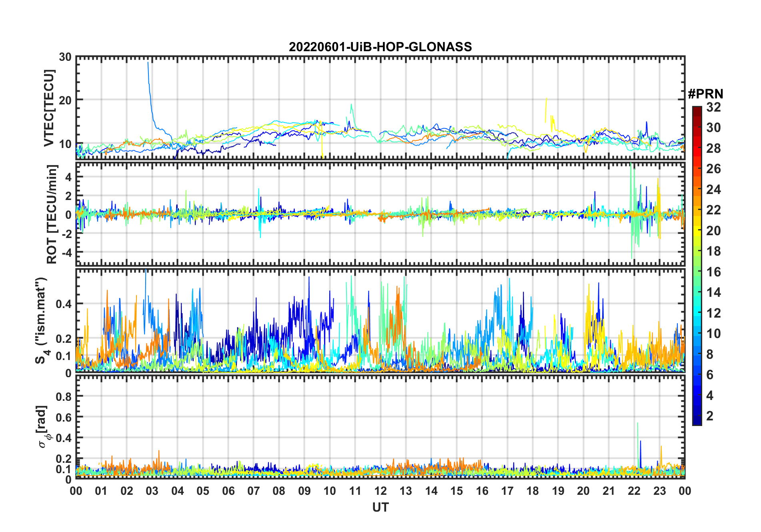
Task: Click the x-axis tick label 18
Action: (x=533, y=491)
